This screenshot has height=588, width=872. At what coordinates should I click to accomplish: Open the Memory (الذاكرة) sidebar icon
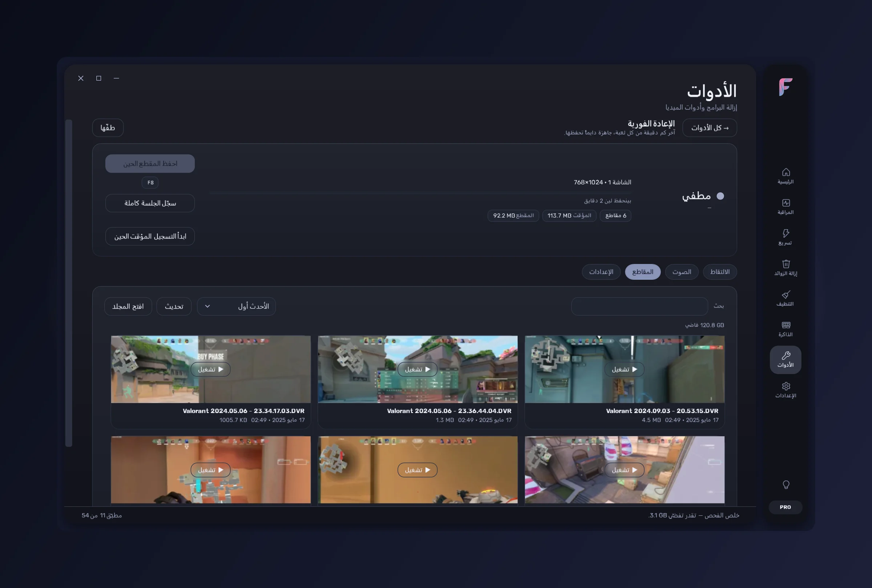[x=786, y=329]
